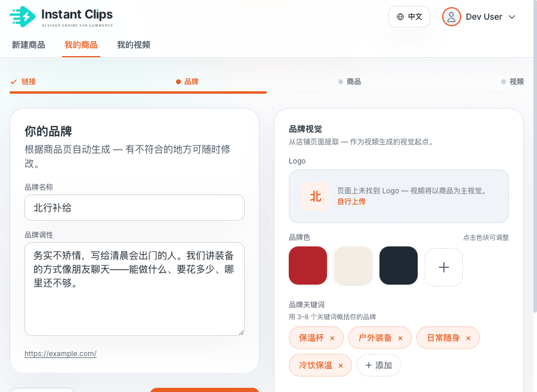
Task: Click the 保温杯 keyword chip text
Action: tap(311, 338)
